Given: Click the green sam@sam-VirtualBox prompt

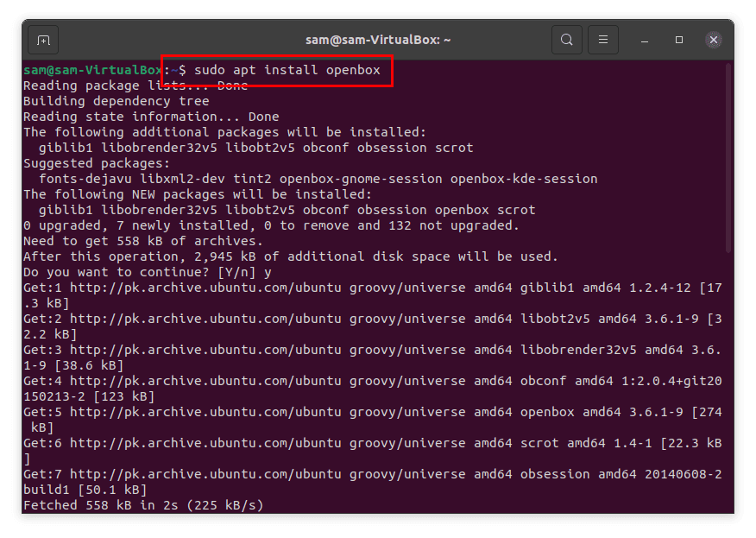Looking at the screenshot, I should 89,69.
